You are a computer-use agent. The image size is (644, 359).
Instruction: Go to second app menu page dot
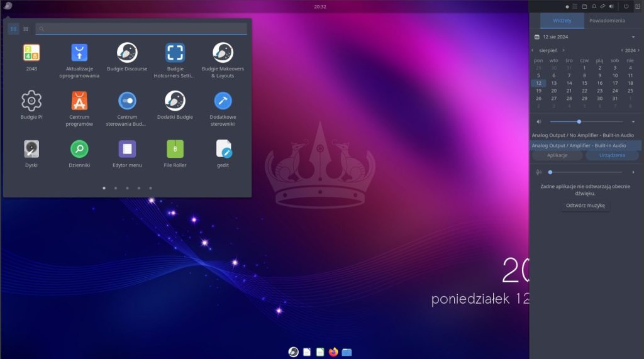click(x=116, y=188)
